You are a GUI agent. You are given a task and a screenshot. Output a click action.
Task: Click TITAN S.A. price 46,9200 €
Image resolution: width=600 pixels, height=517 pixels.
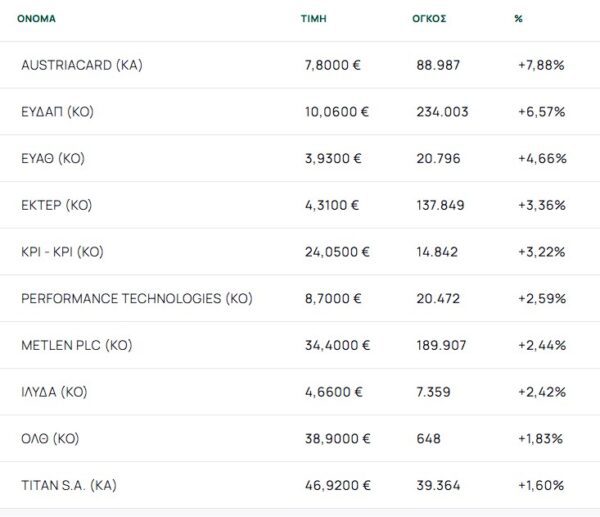(337, 485)
